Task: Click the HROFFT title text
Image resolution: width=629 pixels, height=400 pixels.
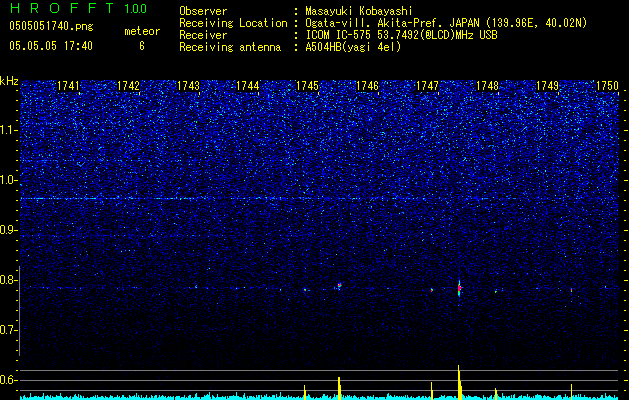Action: point(62,8)
